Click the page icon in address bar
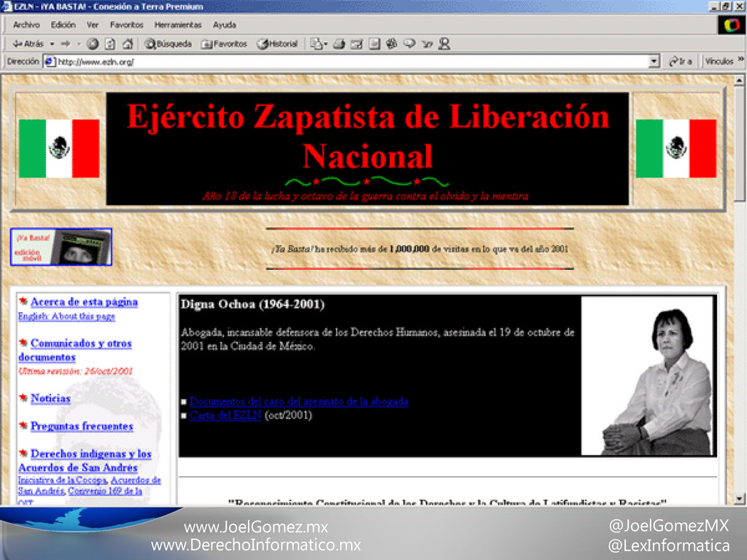The image size is (747, 560). 49,62
